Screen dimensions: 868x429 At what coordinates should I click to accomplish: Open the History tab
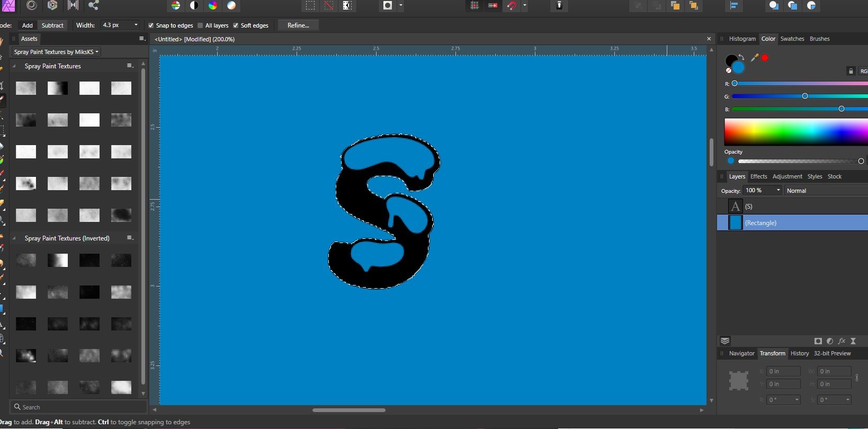[799, 353]
